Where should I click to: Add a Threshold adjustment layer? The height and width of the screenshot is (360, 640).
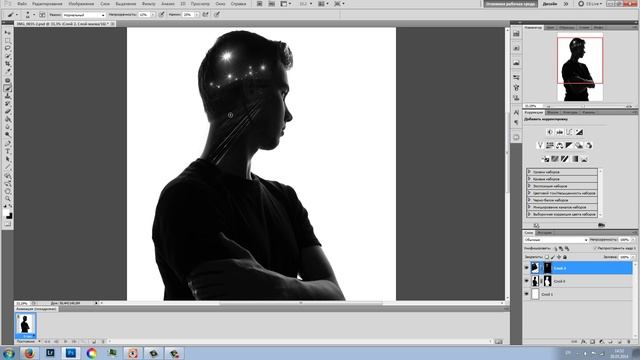pyautogui.click(x=564, y=159)
